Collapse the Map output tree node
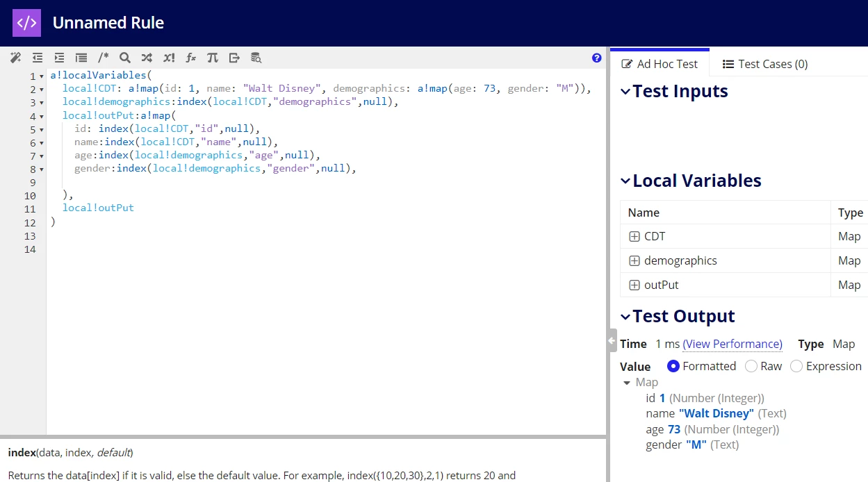The height and width of the screenshot is (482, 868). 627,383
